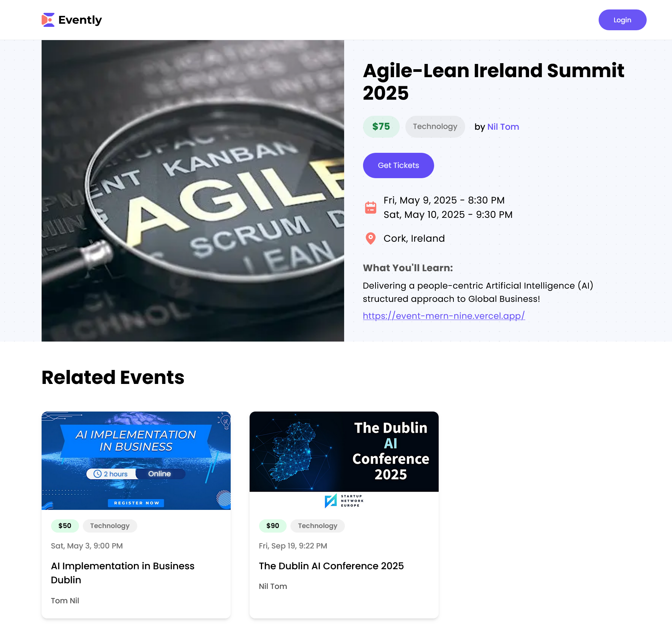672x640 pixels.
Task: Open the Agile magnifying glass event image
Action: 193,191
